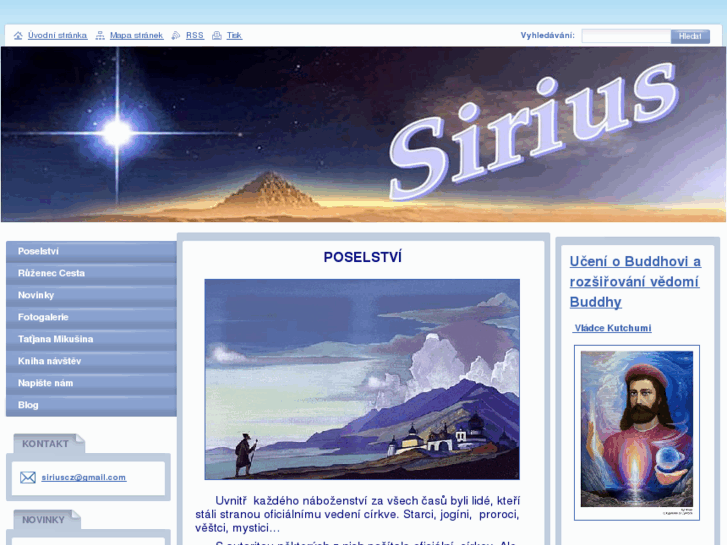Open Učení o Buddhovi a rozšiřování vědomí link
The image size is (727, 545).
(635, 282)
